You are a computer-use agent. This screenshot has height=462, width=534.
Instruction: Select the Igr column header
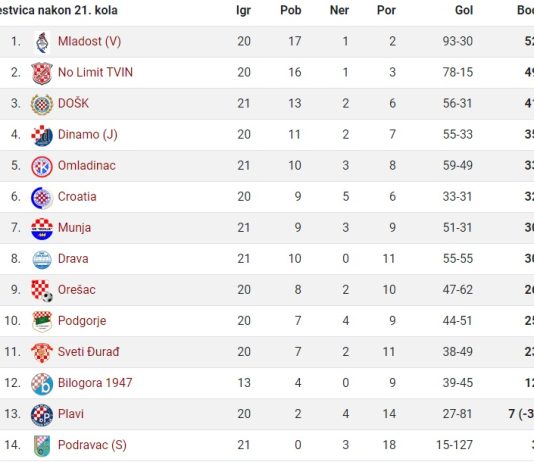tap(243, 10)
